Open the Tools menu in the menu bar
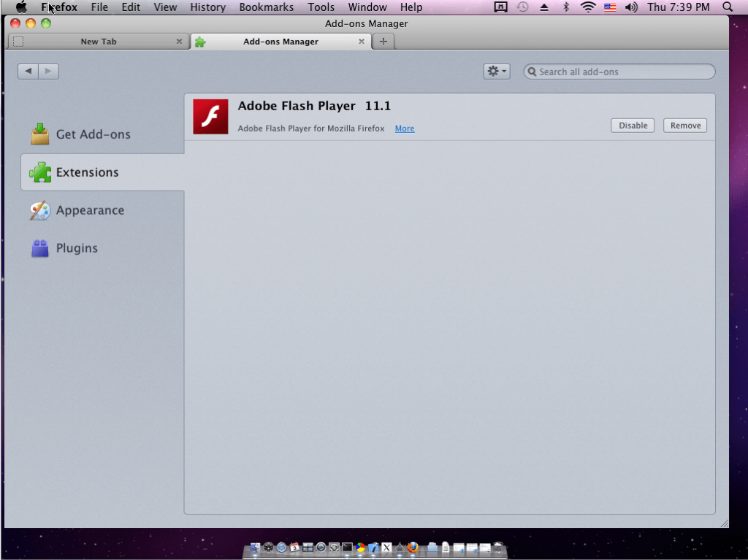This screenshot has width=748, height=560. point(321,7)
